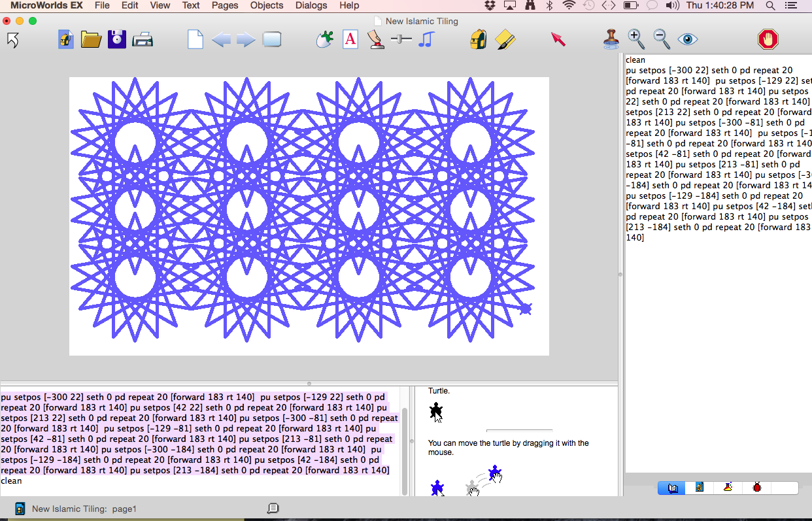
Task: Switch to the ladybug Processes tab
Action: (x=757, y=488)
